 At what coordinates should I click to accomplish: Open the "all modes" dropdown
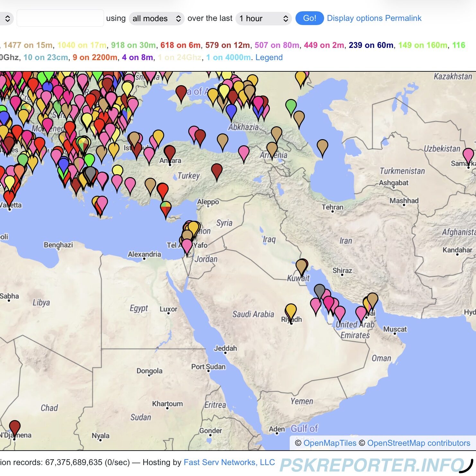(156, 18)
